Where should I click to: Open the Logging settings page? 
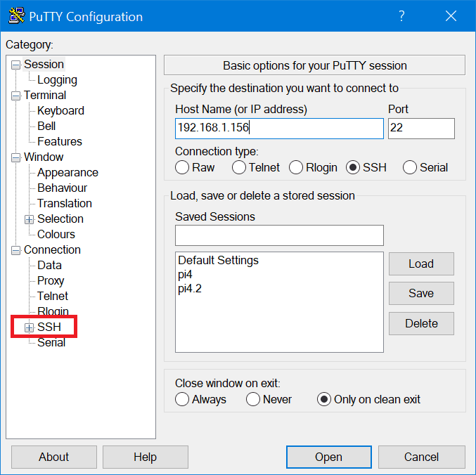pos(57,80)
